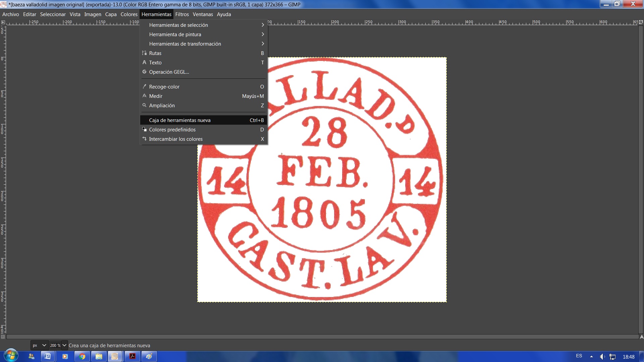Open the users icon in the taskbar
Image resolution: width=644 pixels, height=362 pixels.
coord(31,356)
